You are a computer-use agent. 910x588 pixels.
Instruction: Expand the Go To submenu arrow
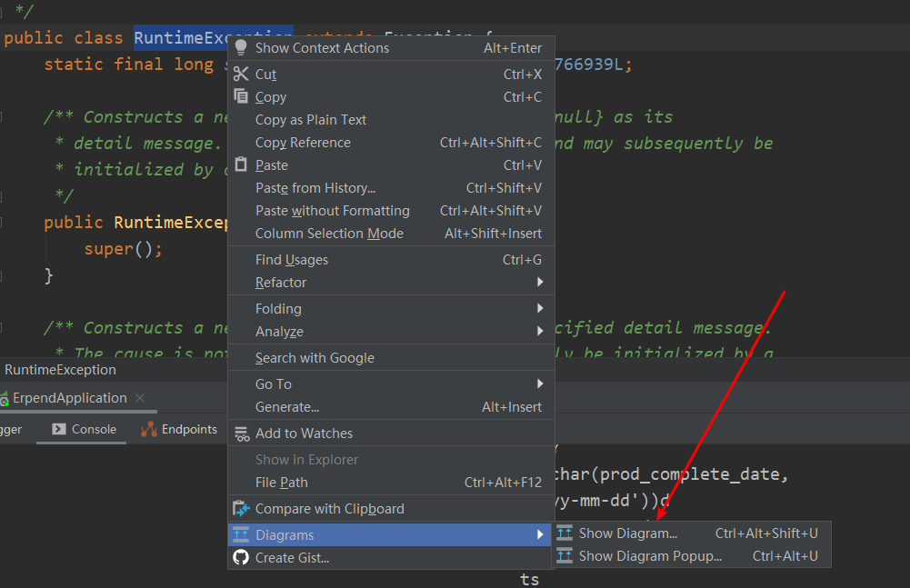pos(540,384)
